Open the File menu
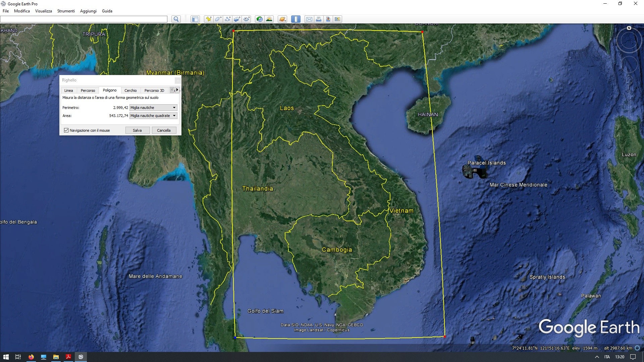644x362 pixels. [6, 11]
